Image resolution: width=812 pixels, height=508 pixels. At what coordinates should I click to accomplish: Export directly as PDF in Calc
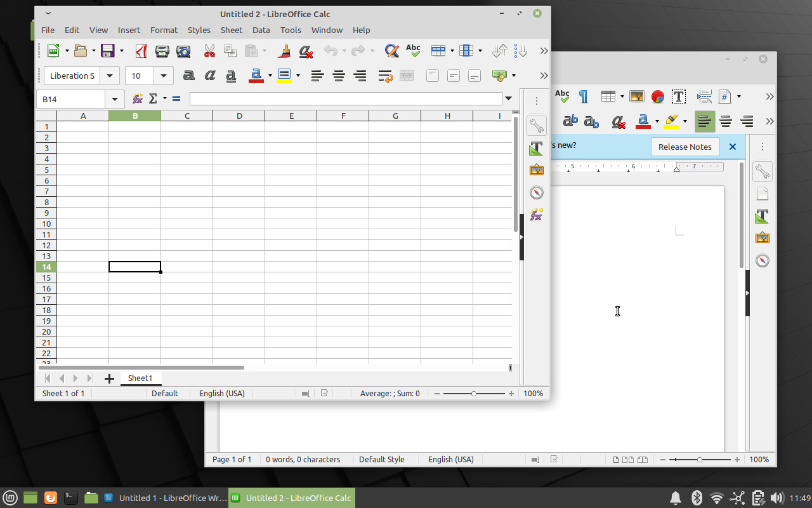[x=141, y=51]
